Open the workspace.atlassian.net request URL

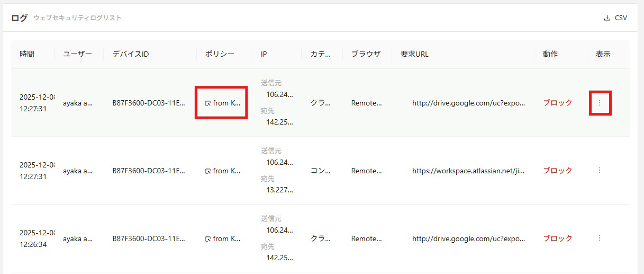pos(468,171)
